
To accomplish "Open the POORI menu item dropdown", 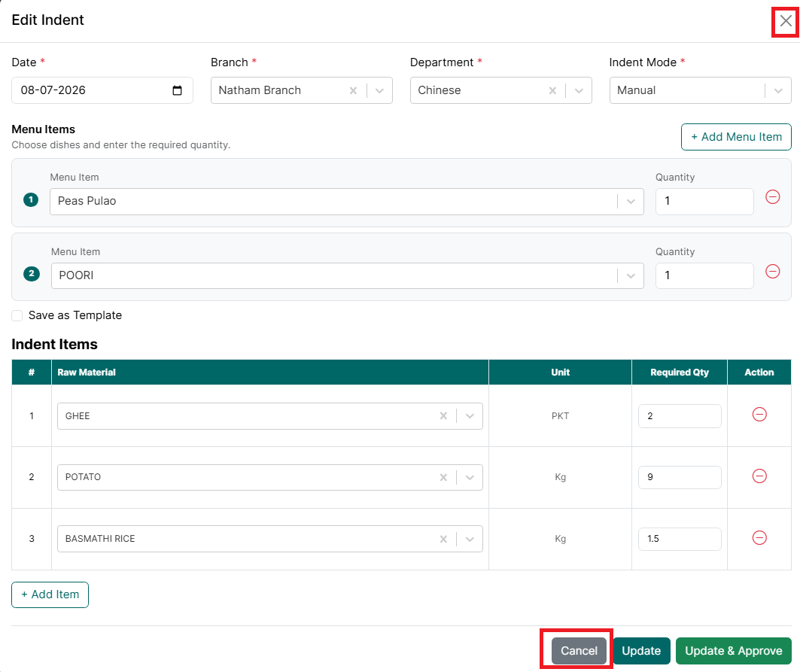I will click(x=631, y=275).
